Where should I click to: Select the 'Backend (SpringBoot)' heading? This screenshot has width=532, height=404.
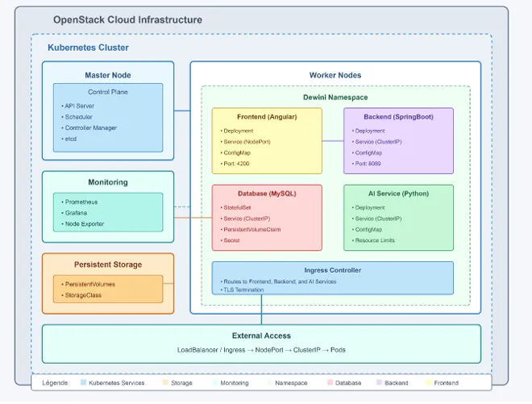pos(398,117)
